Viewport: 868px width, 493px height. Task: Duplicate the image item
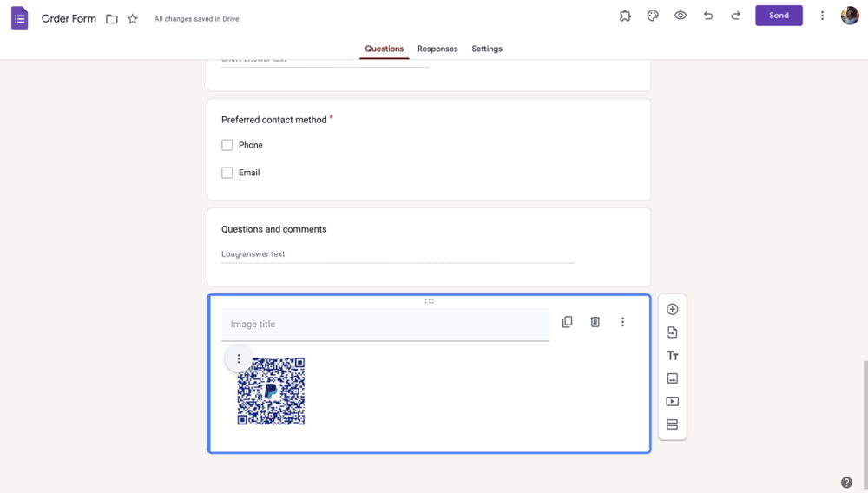click(x=567, y=322)
